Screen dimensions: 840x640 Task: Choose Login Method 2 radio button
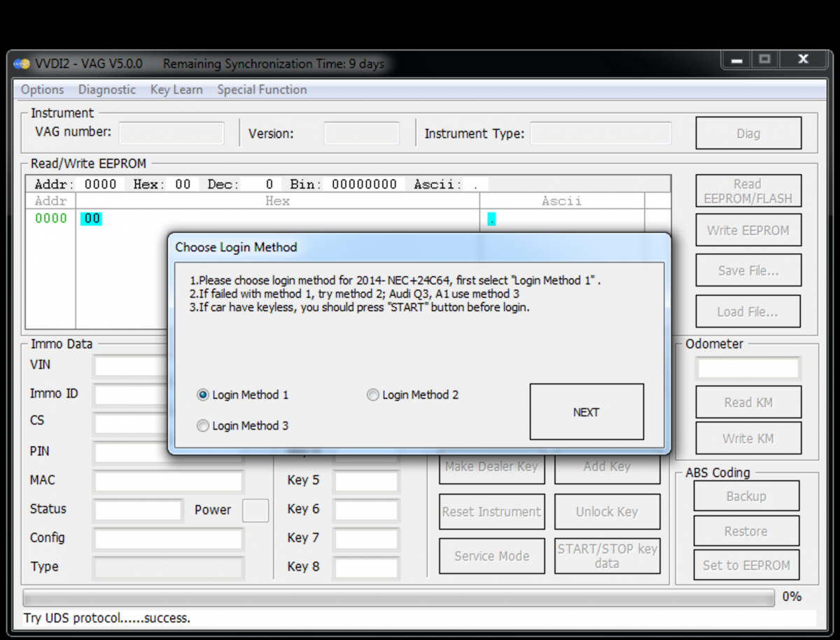pyautogui.click(x=373, y=395)
